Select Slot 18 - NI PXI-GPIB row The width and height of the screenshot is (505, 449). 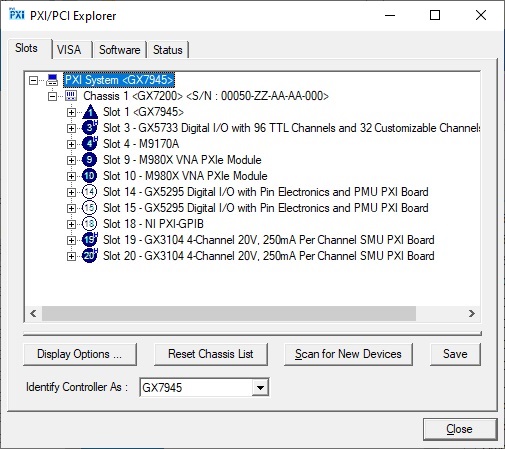[153, 224]
